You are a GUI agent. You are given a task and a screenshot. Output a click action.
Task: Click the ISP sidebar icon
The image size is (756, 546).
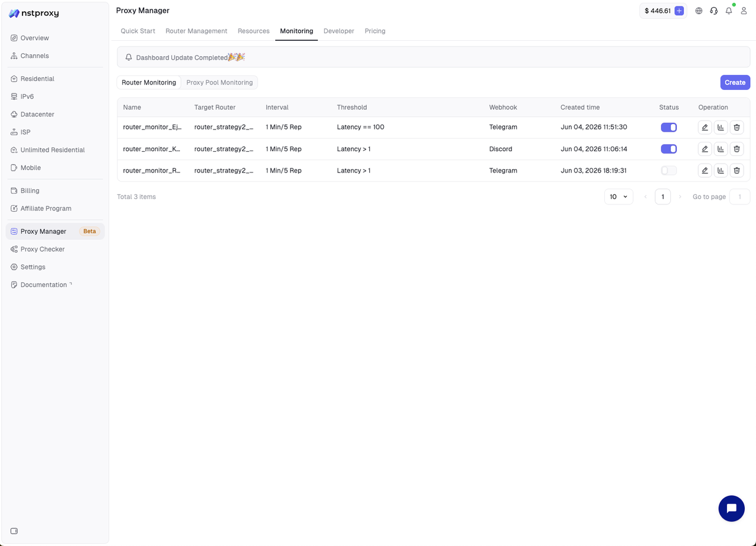coord(14,132)
